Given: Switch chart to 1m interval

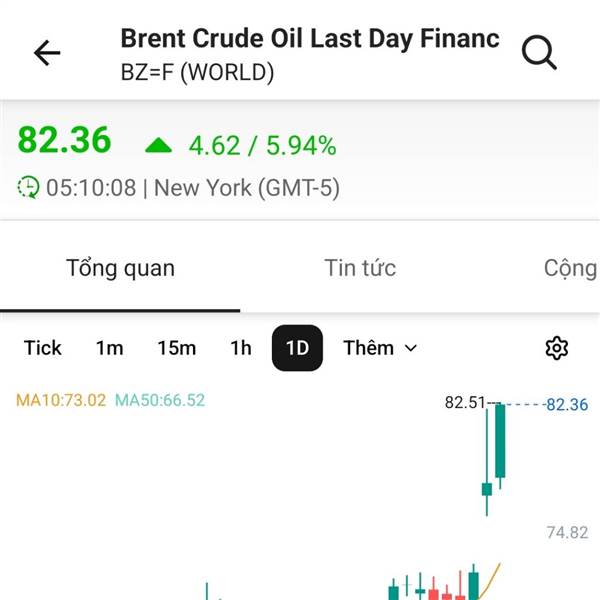Looking at the screenshot, I should pos(109,348).
